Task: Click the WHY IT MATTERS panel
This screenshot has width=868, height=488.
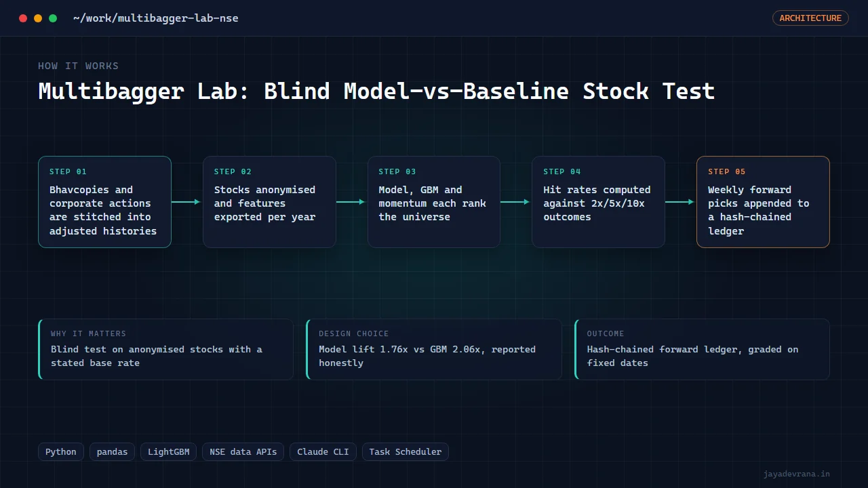Action: (x=166, y=349)
